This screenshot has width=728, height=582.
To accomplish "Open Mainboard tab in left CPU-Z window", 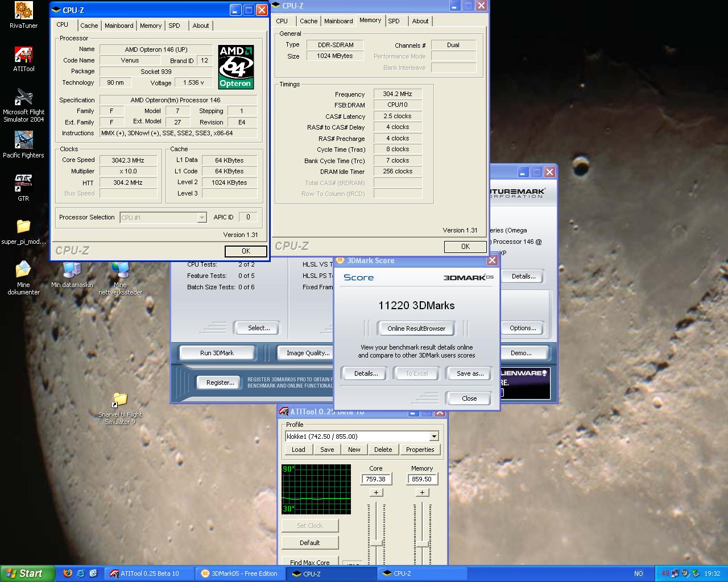I will pyautogui.click(x=119, y=26).
